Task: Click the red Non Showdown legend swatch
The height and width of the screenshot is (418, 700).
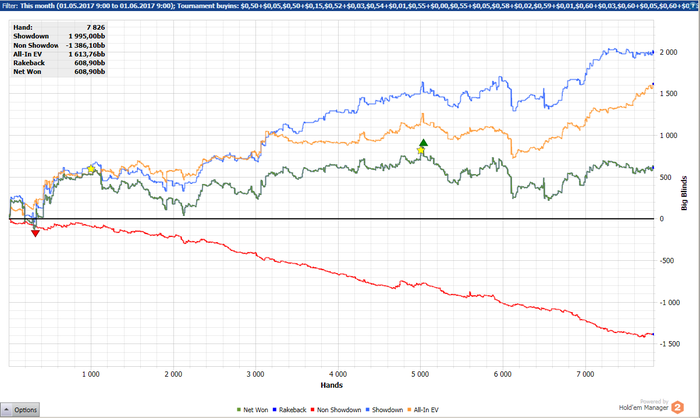Action: (x=312, y=410)
